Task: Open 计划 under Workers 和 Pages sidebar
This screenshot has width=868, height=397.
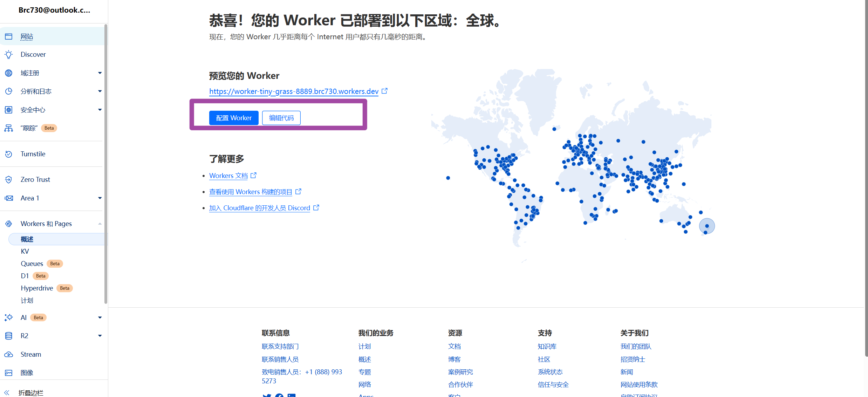Action: (x=27, y=300)
